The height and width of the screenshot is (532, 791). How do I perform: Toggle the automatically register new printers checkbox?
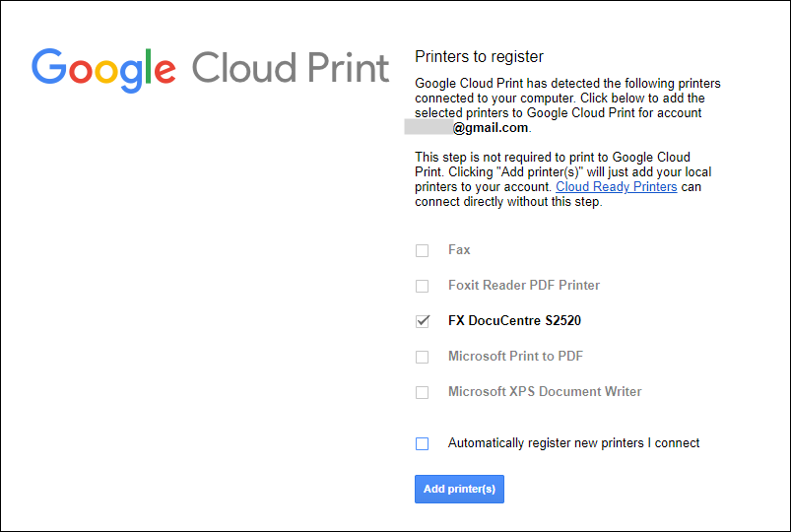point(423,443)
